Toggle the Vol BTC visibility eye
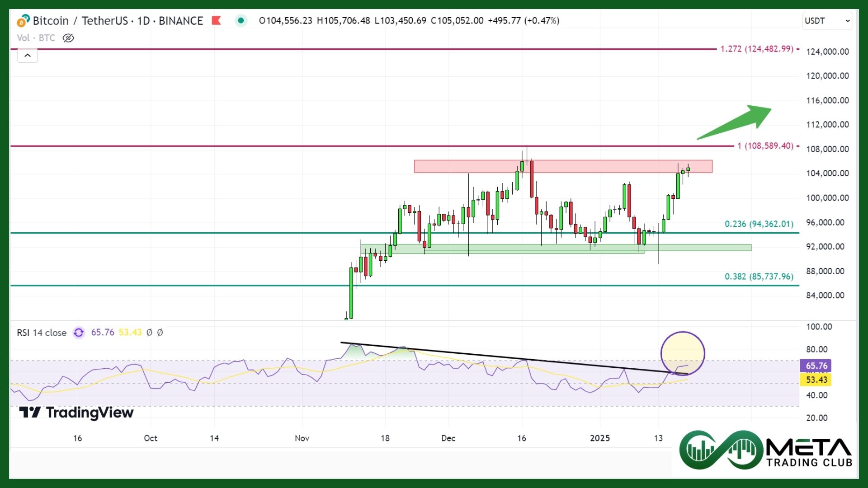Screen dimensions: 868x488 pyautogui.click(x=68, y=38)
